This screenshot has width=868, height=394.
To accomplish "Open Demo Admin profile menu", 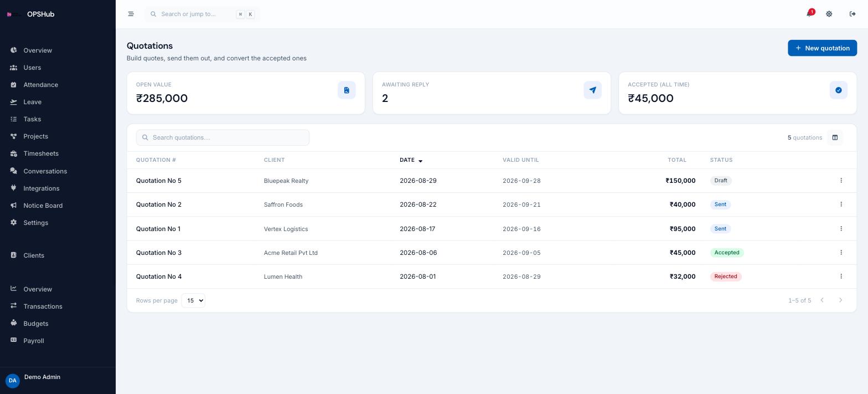I will pos(42,377).
